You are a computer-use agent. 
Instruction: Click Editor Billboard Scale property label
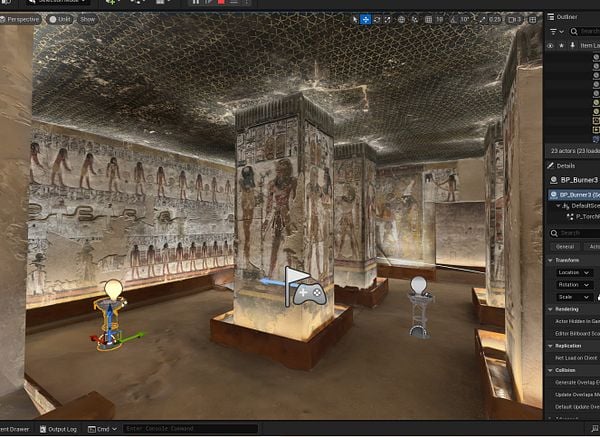[577, 334]
